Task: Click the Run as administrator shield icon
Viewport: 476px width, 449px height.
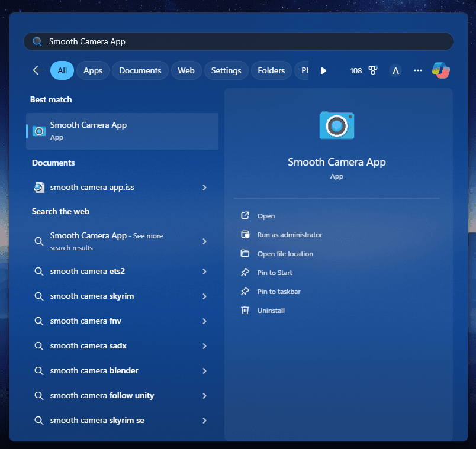Action: [245, 234]
